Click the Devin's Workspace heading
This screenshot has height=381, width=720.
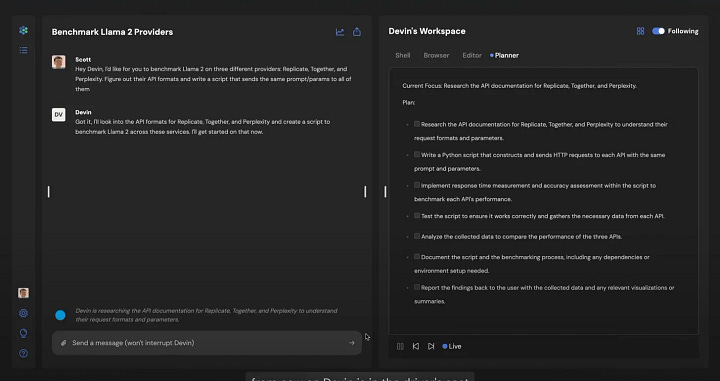[427, 31]
